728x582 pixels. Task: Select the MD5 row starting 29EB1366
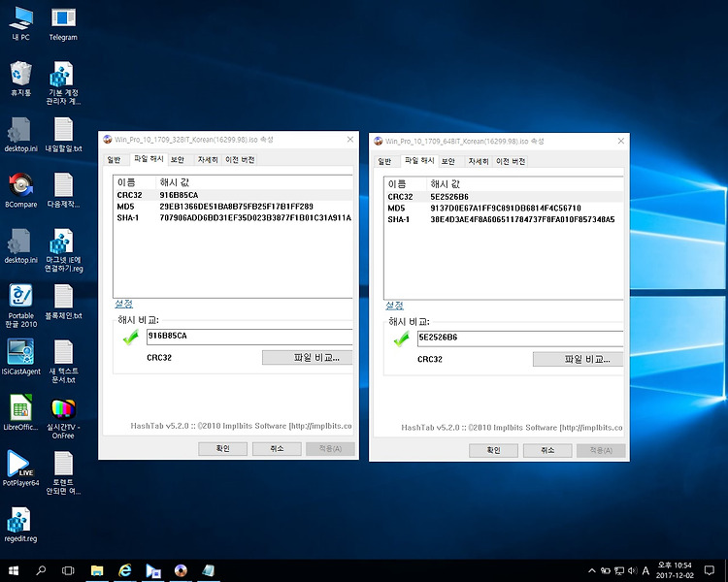(233, 207)
